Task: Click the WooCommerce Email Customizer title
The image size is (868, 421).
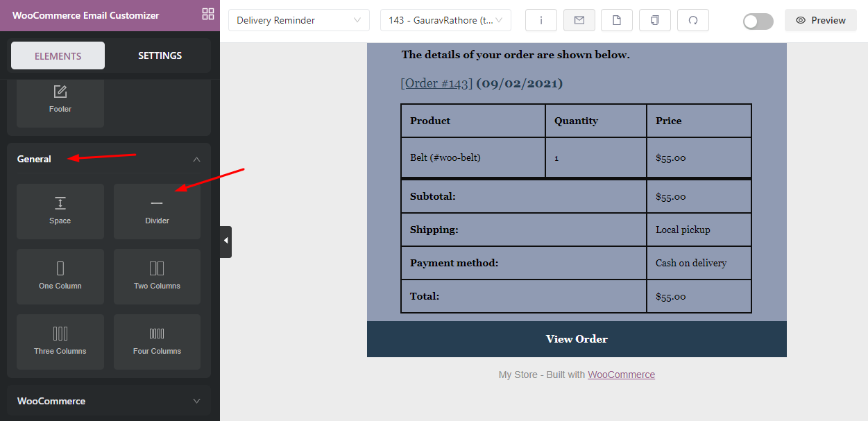Action: pos(85,15)
